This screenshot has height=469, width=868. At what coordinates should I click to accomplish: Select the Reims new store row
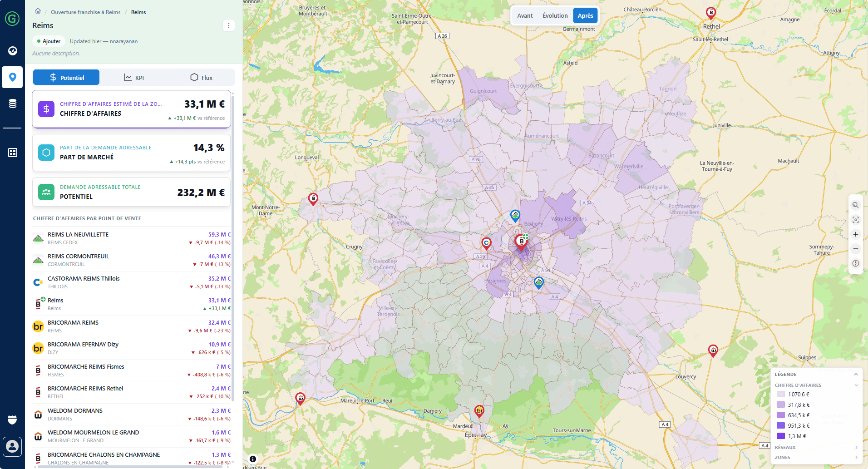tap(132, 304)
